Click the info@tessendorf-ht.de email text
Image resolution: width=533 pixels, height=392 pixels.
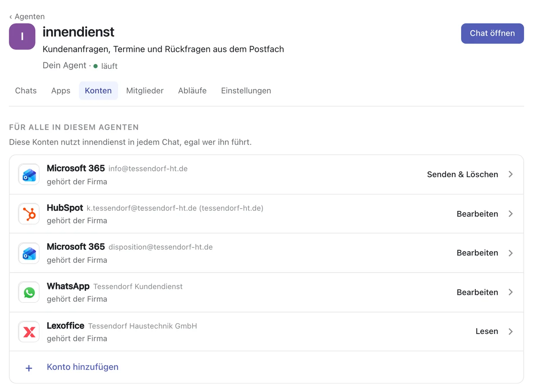coord(148,169)
